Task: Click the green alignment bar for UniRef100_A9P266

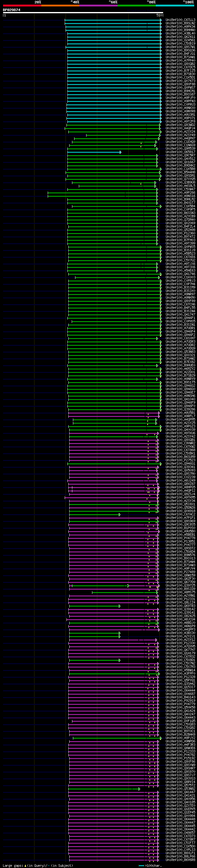Action: 103,193
